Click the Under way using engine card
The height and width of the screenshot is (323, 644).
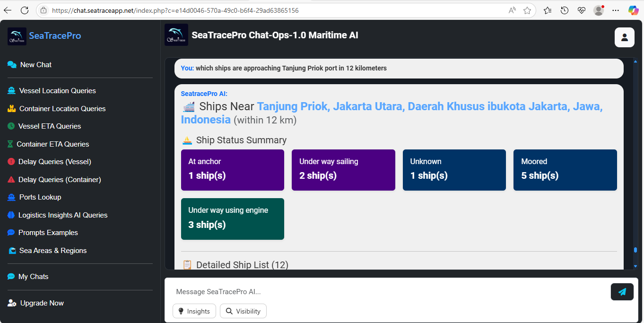pyautogui.click(x=233, y=219)
